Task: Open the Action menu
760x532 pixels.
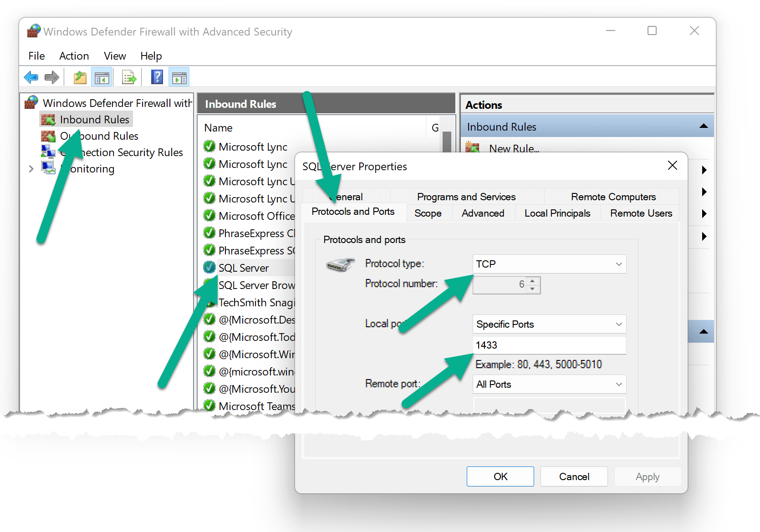Action: tap(74, 56)
